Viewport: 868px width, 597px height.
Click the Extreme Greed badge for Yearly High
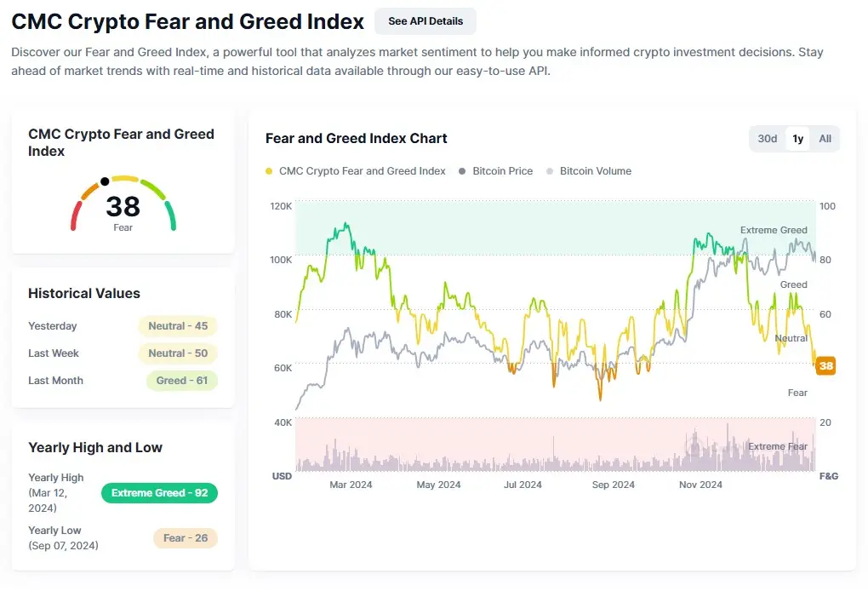[158, 492]
